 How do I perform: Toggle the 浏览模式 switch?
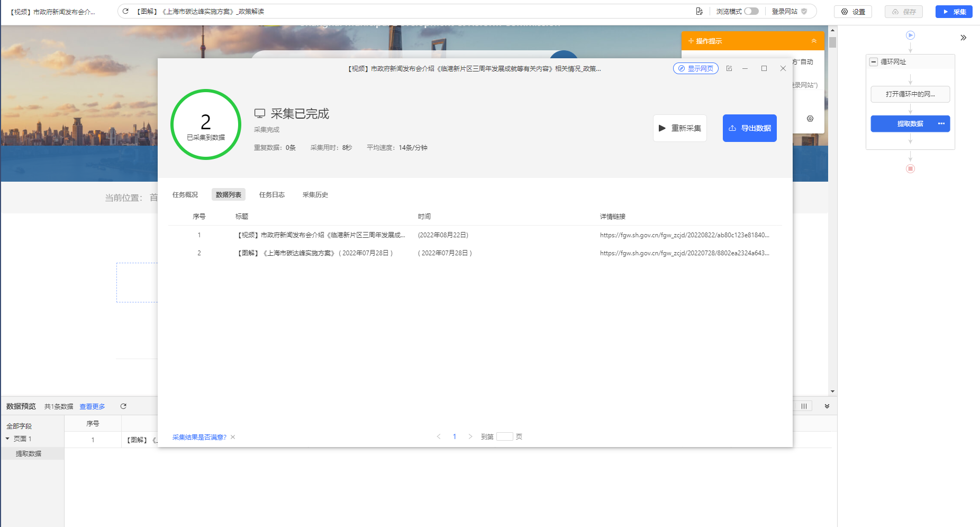pos(751,11)
